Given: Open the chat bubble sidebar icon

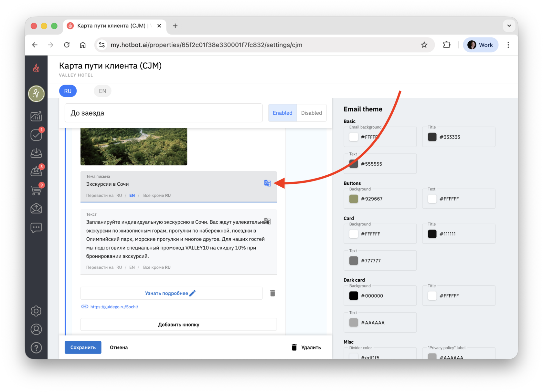Looking at the screenshot, I should (36, 228).
